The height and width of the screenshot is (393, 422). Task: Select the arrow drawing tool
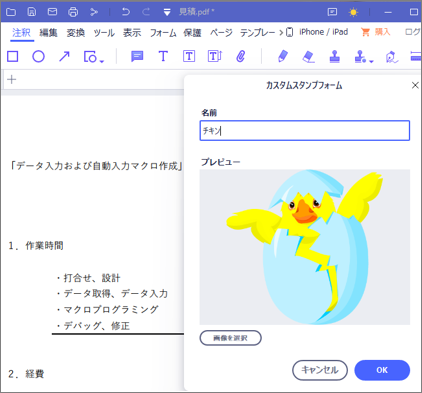[x=64, y=56]
